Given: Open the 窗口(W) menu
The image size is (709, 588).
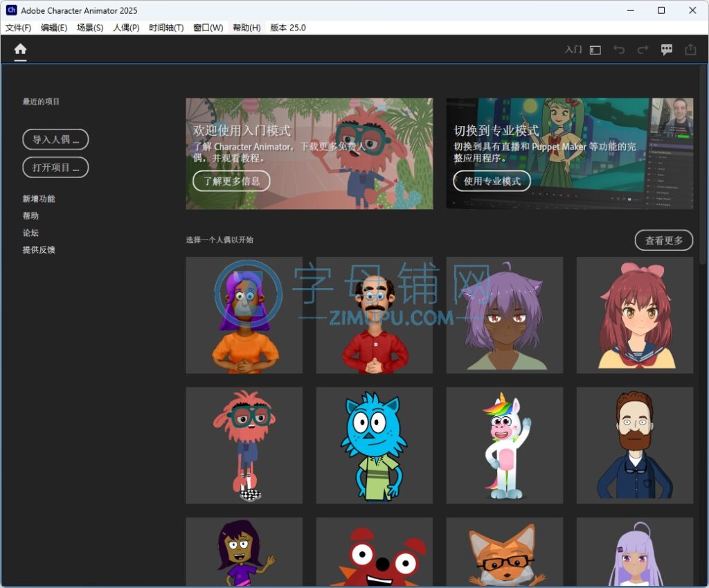Looking at the screenshot, I should coord(208,28).
